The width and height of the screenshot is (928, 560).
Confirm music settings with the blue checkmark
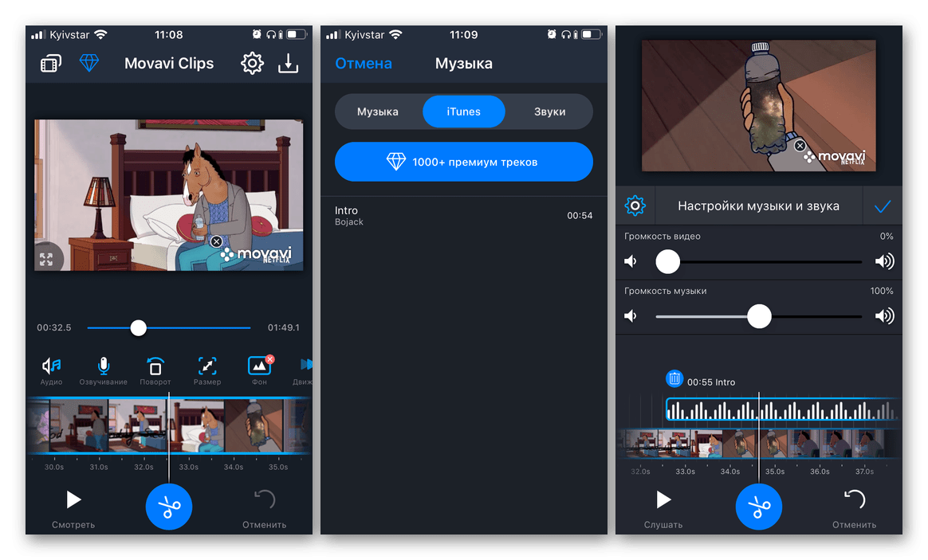coord(883,205)
